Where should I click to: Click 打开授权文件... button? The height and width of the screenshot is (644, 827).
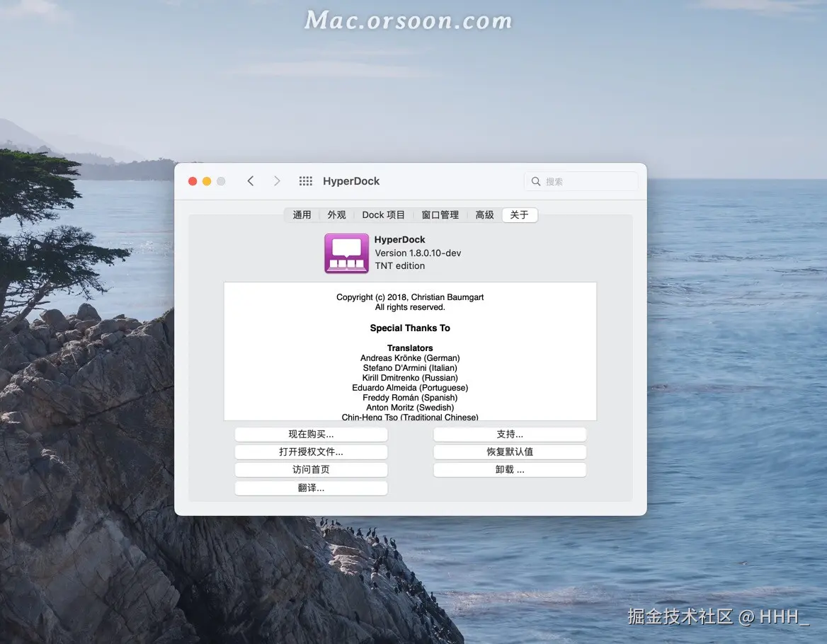point(311,452)
